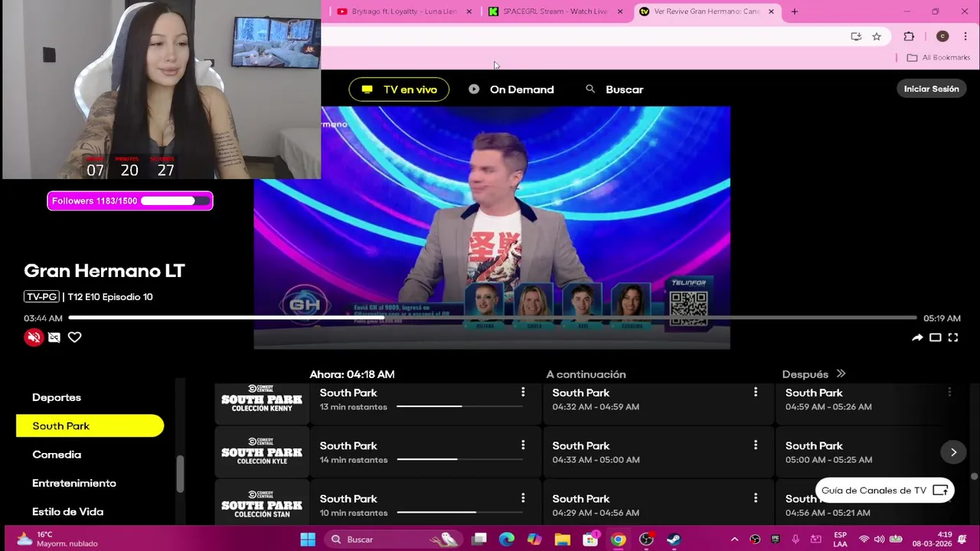Open options for the 04:29 AM South Park
This screenshot has height=551, width=980.
pos(756,498)
